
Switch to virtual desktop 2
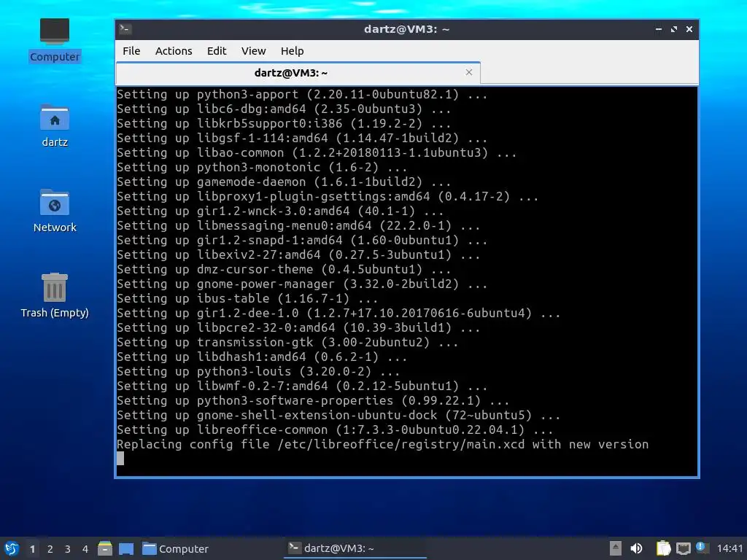click(x=50, y=549)
